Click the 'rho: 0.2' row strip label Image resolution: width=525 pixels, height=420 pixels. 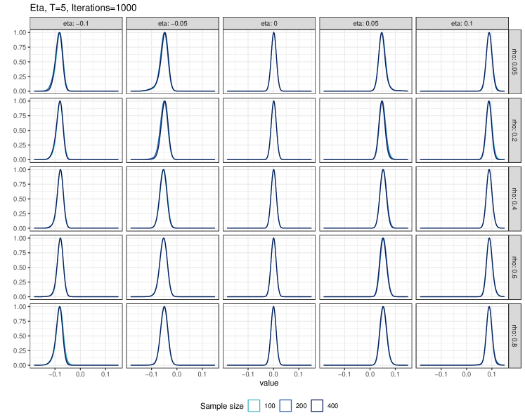click(x=514, y=131)
